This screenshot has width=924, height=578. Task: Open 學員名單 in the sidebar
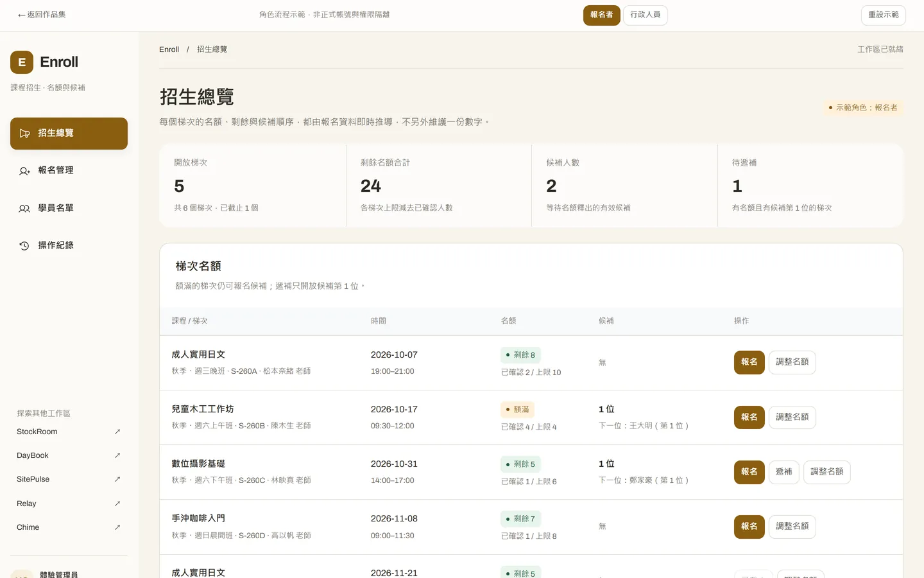[69, 208]
